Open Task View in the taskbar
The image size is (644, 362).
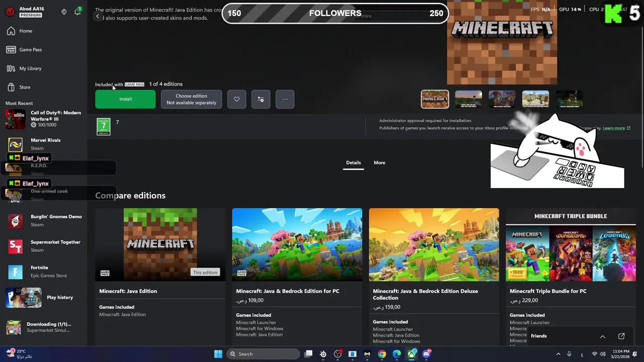click(308, 354)
